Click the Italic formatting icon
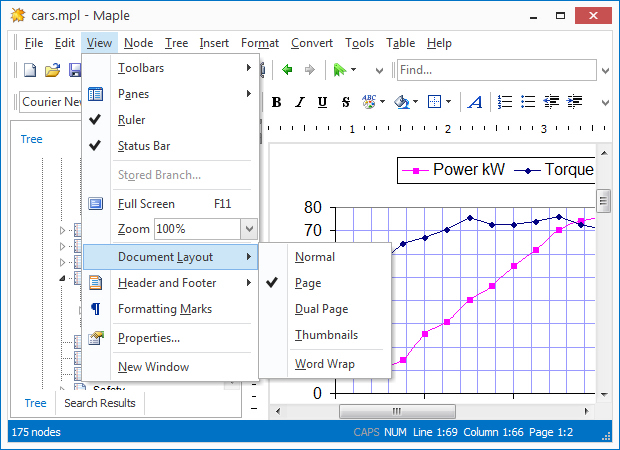The height and width of the screenshot is (450, 620). 299,102
